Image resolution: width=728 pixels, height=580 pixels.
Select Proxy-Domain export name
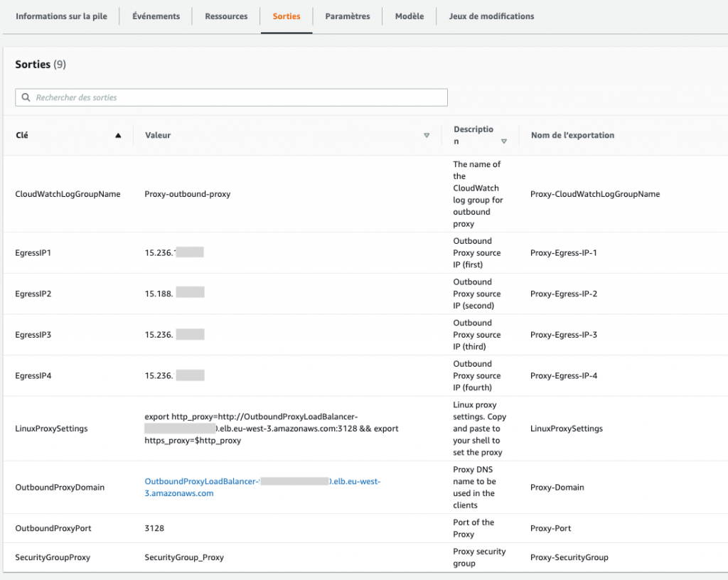pos(557,487)
